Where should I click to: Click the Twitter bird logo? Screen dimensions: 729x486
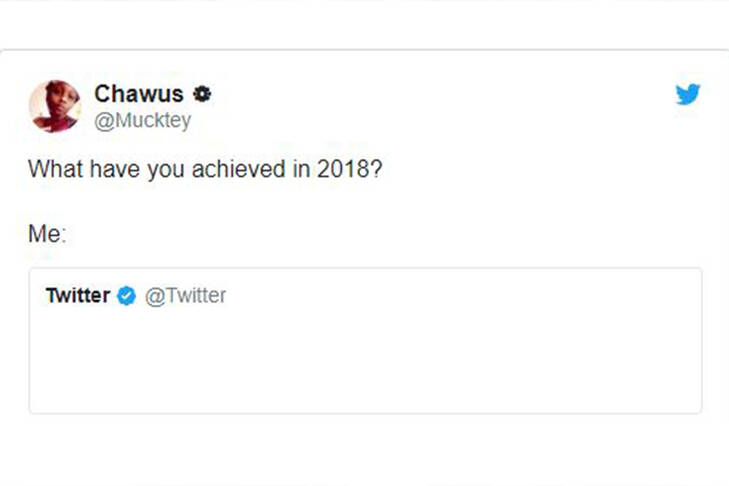pos(687,95)
